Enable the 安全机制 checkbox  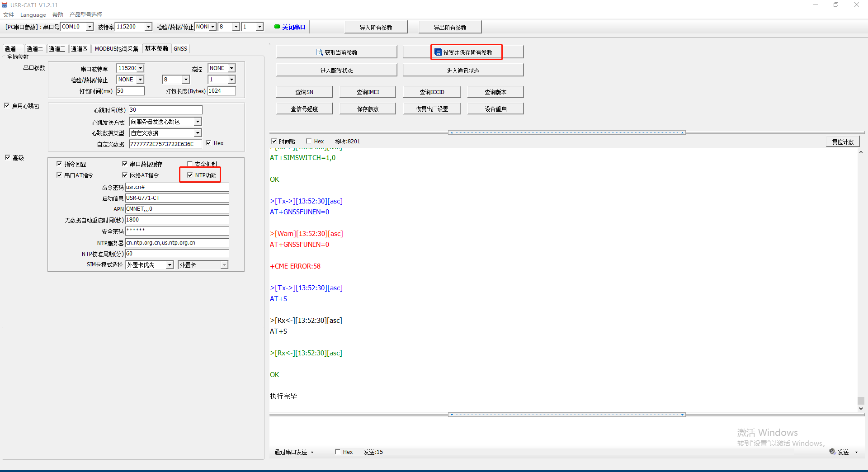click(190, 164)
